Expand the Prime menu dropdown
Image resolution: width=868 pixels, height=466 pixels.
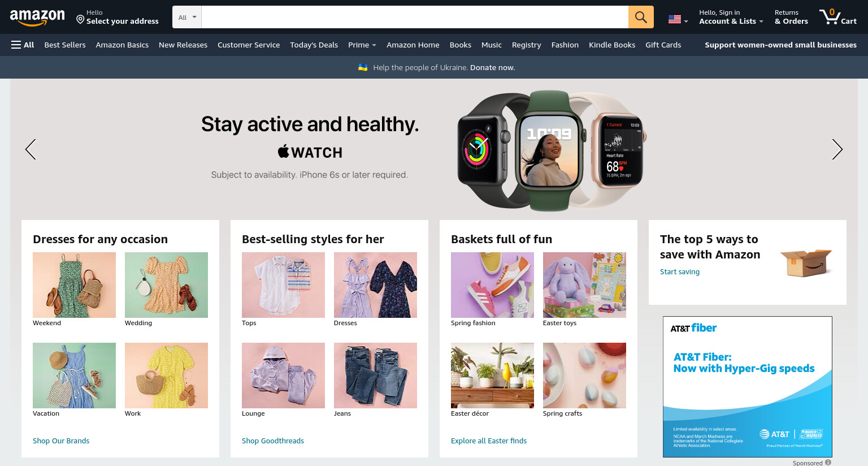coord(362,45)
